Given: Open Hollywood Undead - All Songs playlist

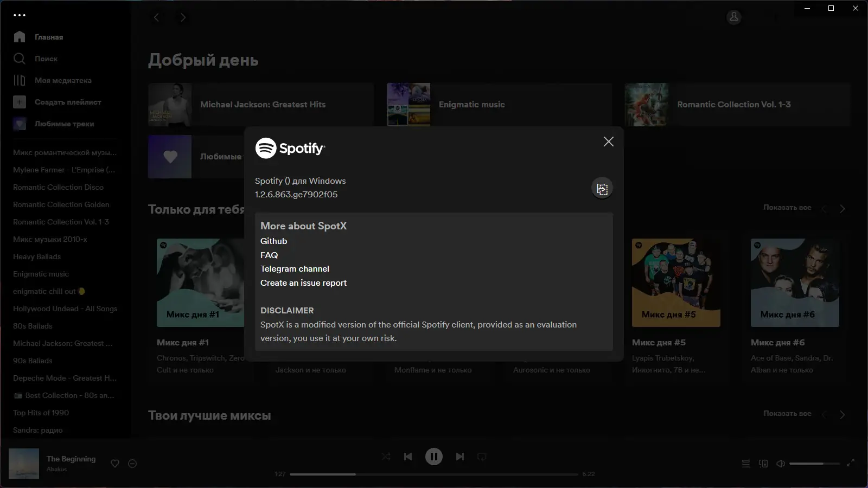Looking at the screenshot, I should pos(65,309).
